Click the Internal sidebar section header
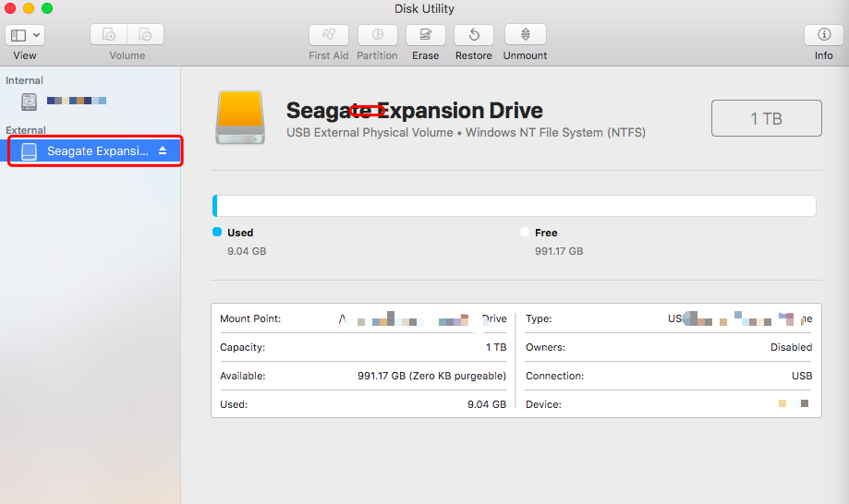This screenshot has height=504, width=849. (x=24, y=80)
